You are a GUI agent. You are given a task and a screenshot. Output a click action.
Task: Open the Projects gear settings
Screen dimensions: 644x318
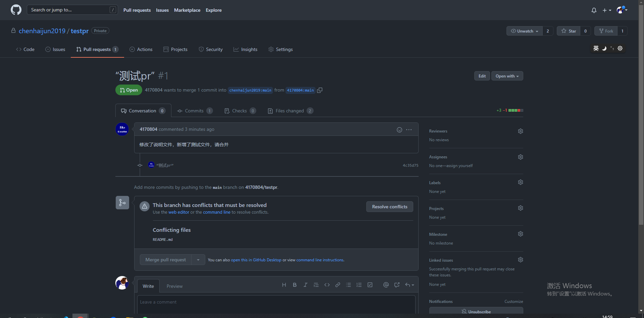(x=521, y=208)
